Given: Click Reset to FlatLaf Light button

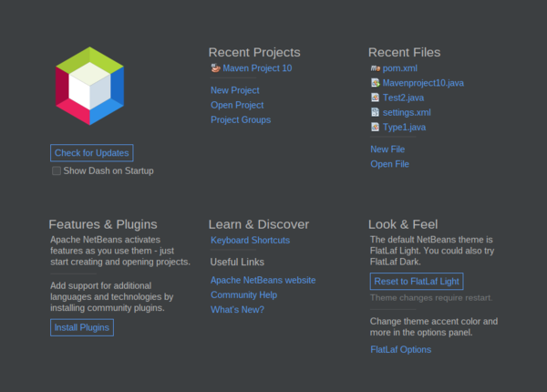Looking at the screenshot, I should [x=416, y=281].
